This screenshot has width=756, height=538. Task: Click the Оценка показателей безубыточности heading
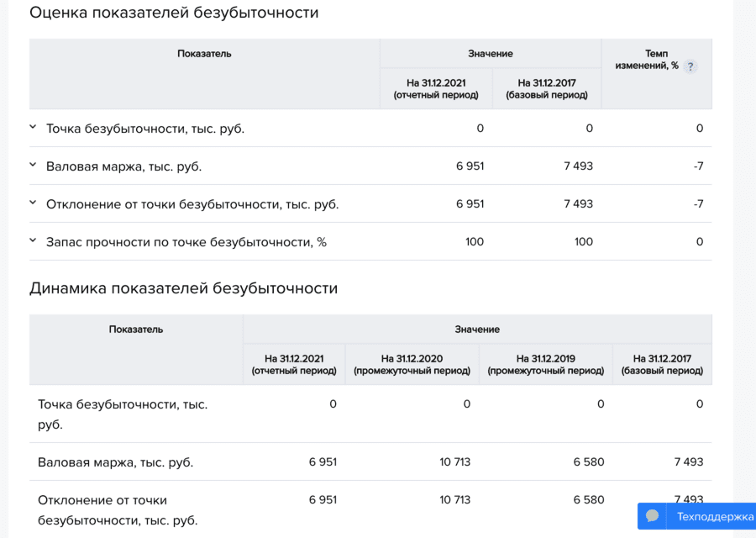[x=174, y=13]
